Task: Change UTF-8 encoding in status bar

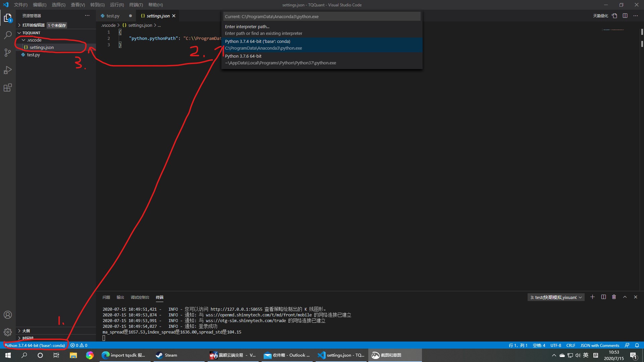Action: (556, 345)
